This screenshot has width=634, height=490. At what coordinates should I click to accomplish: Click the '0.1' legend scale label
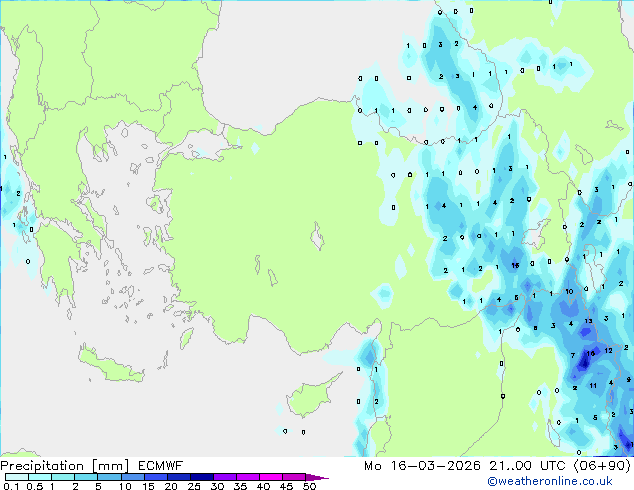(x=11, y=486)
